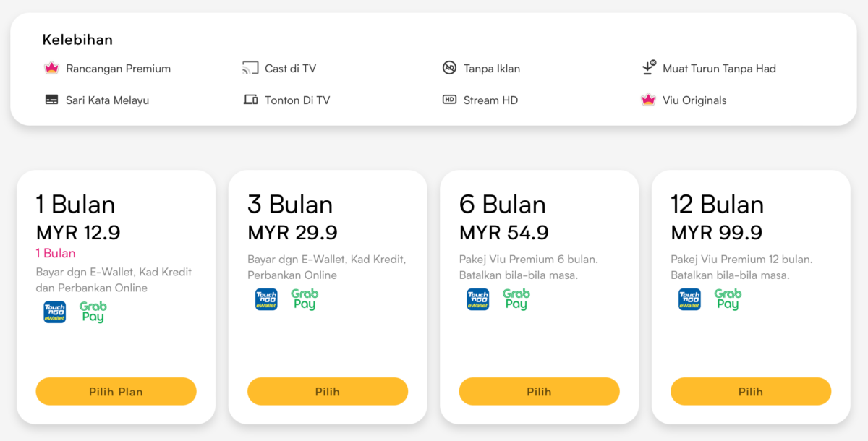
Task: Select the 6 Bulan plan Pilih button
Action: point(539,391)
